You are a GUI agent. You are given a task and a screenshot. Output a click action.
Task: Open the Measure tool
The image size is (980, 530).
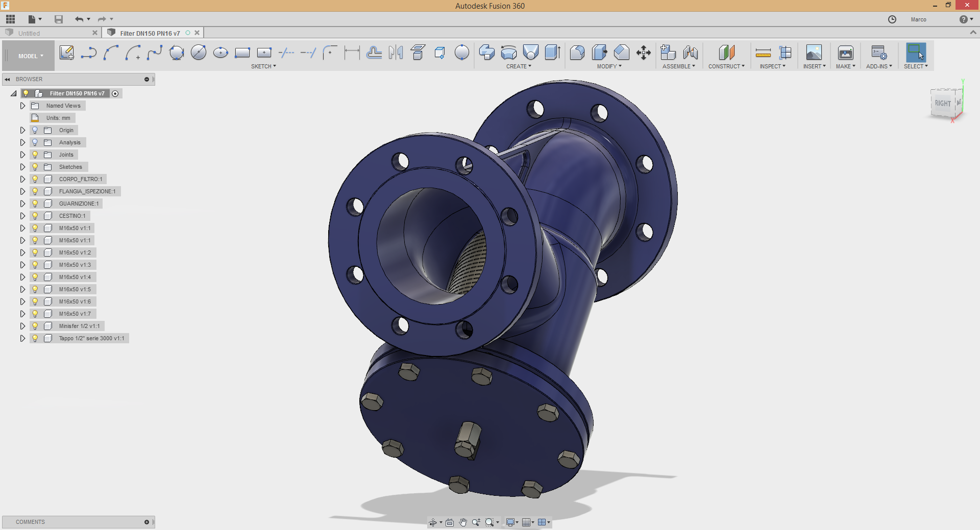pyautogui.click(x=763, y=53)
